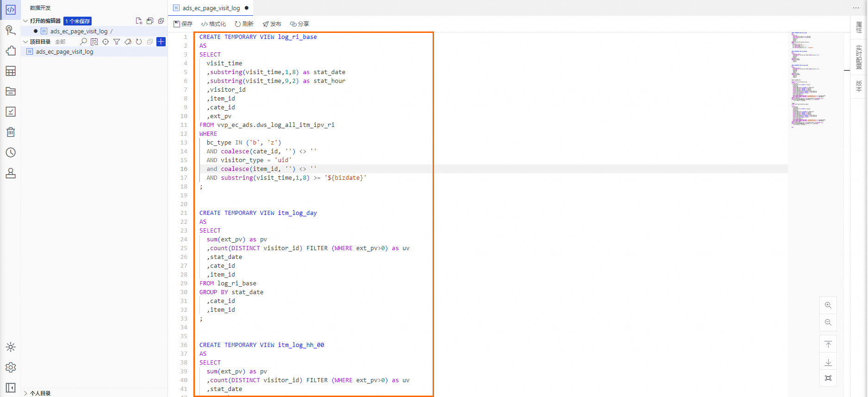868x397 pixels.
Task: Click the zoom out magnifier button
Action: [828, 322]
